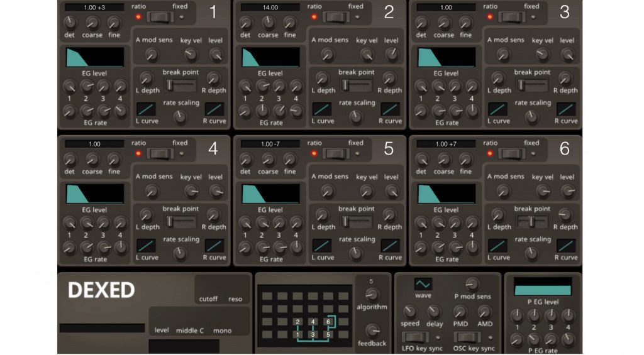The width and height of the screenshot is (644, 355).
Task: Adjust operator 3 key vel knob
Action: (x=543, y=54)
